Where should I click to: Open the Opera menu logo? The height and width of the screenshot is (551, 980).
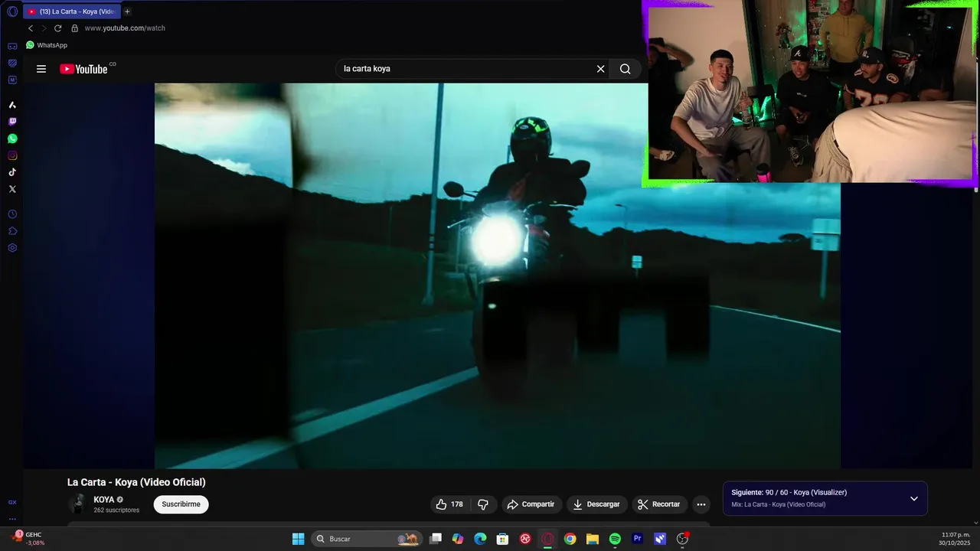(x=12, y=11)
